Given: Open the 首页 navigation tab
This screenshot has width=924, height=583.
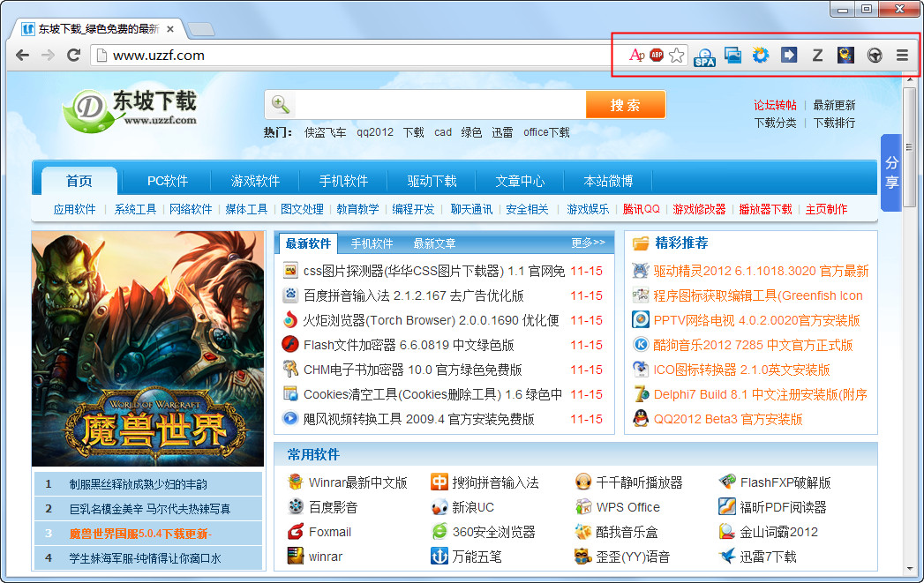Looking at the screenshot, I should [x=79, y=181].
